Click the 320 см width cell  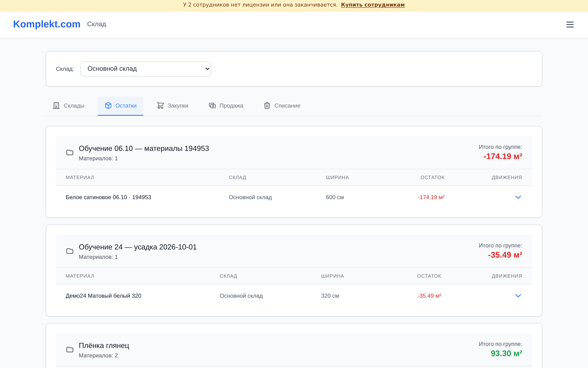(x=330, y=296)
